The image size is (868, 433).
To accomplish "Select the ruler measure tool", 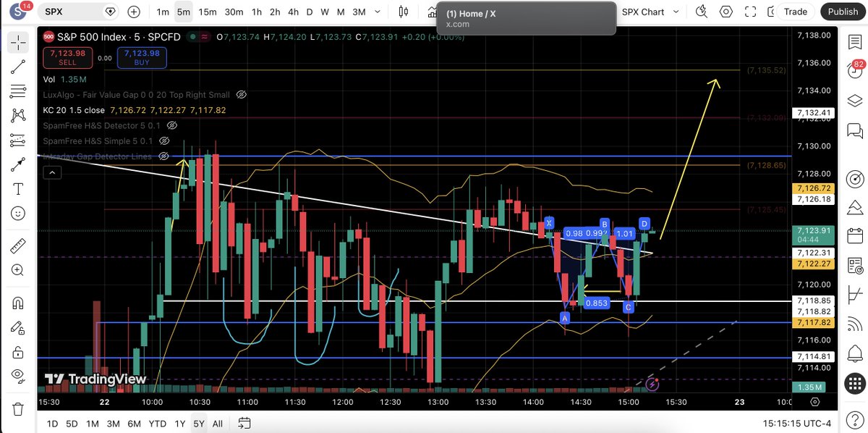I will pos(18,245).
